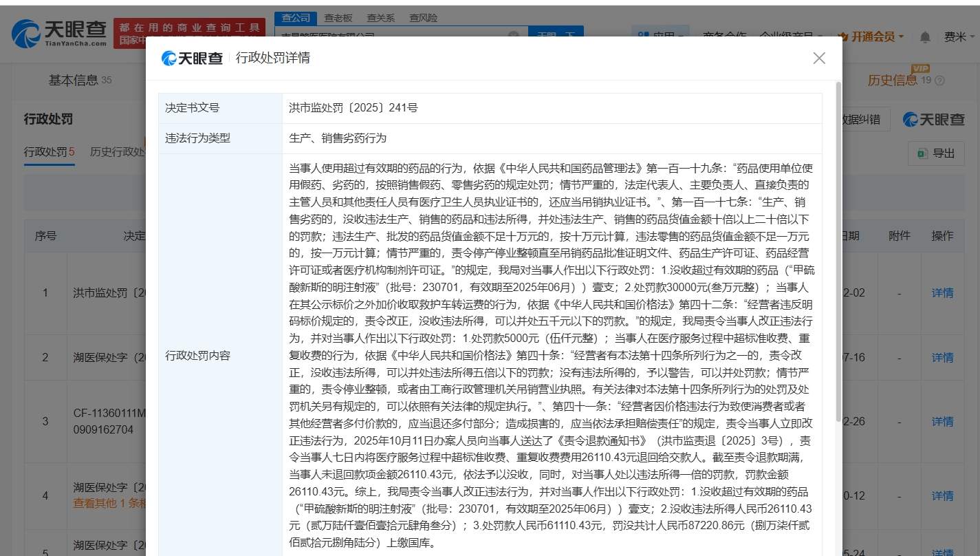980x556 pixels.
Task: Click the 天眼查 watermark logo near 数据纠错
Action: pos(934,119)
